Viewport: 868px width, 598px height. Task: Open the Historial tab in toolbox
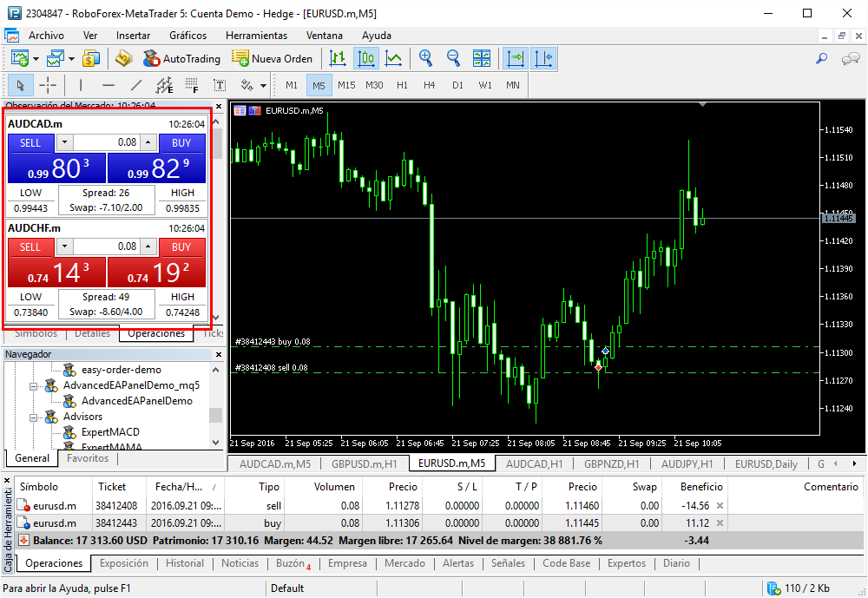click(x=185, y=563)
